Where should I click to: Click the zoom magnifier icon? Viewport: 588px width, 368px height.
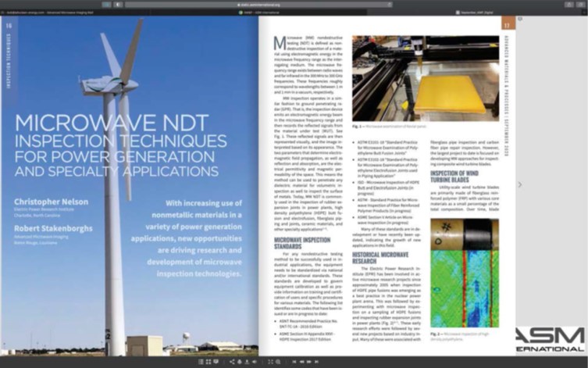(x=277, y=362)
